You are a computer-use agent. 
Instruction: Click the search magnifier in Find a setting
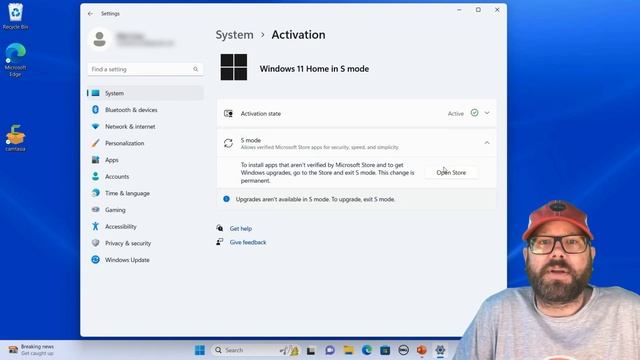pos(196,69)
